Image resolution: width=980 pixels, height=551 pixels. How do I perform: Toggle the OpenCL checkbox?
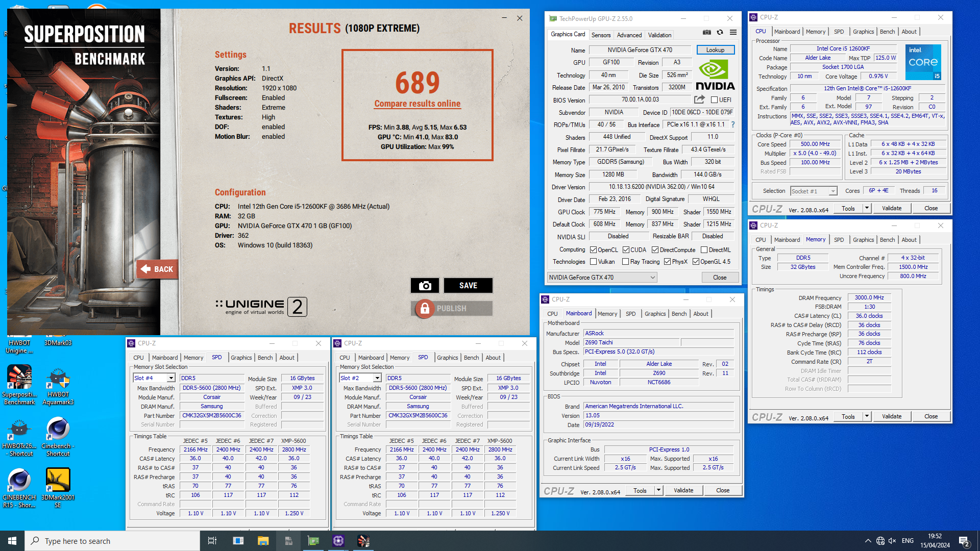tap(593, 250)
